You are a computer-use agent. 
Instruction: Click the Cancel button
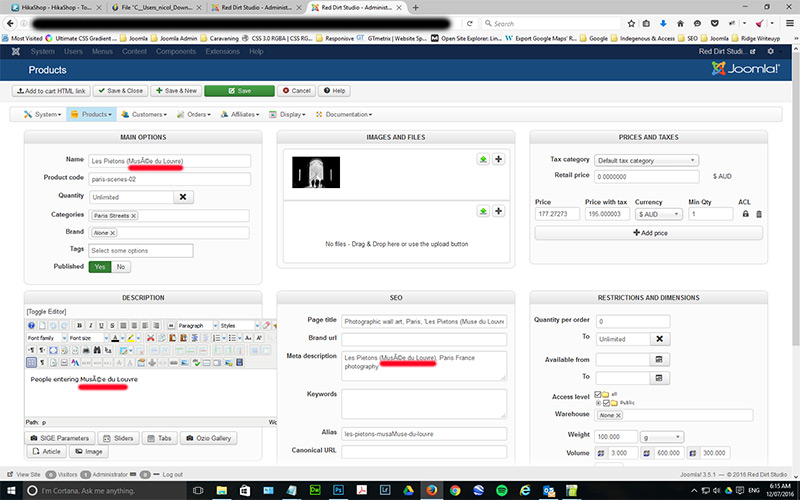[296, 91]
